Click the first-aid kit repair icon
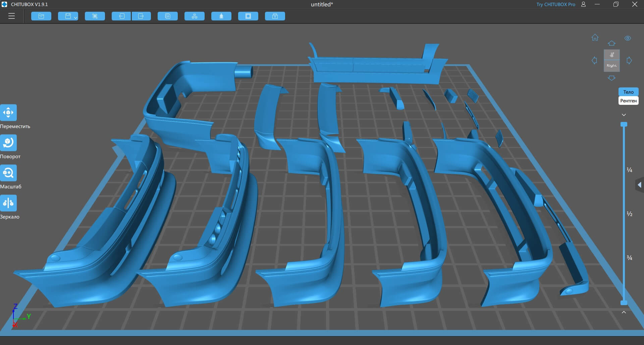 pos(275,16)
